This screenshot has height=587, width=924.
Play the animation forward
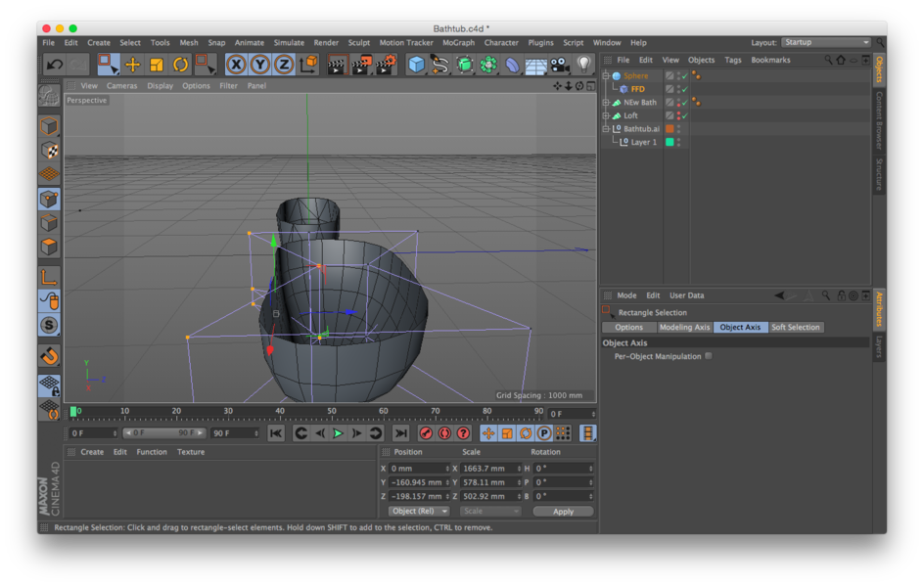338,433
